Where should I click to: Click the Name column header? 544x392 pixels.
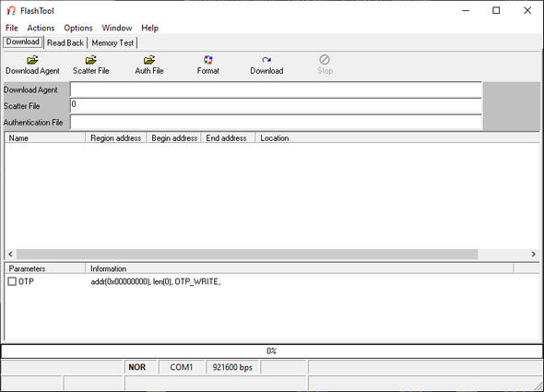tap(45, 137)
